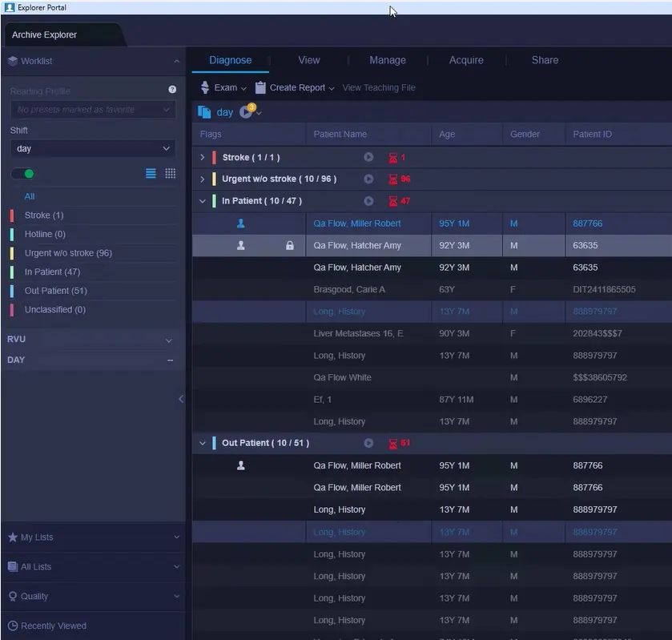Click the Quality ribbon icon

click(13, 596)
